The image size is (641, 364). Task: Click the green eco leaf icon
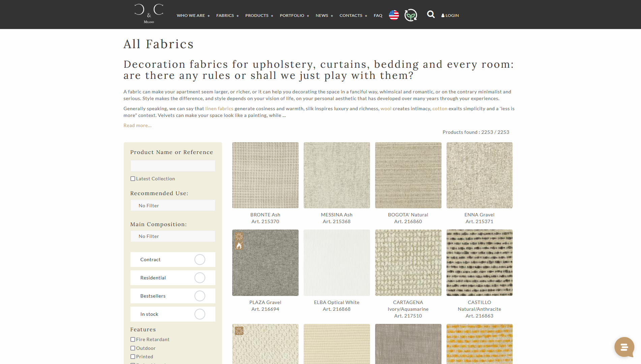tap(410, 15)
